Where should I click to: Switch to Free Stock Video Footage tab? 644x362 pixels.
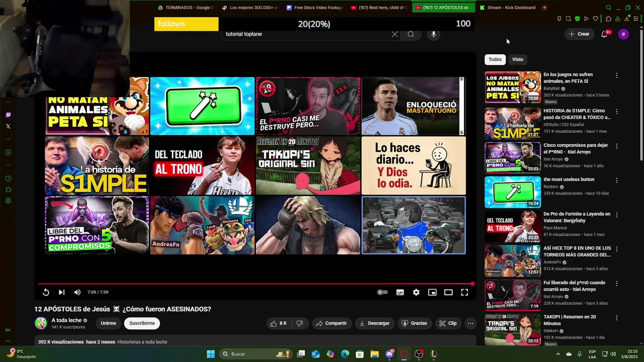[x=314, y=8]
